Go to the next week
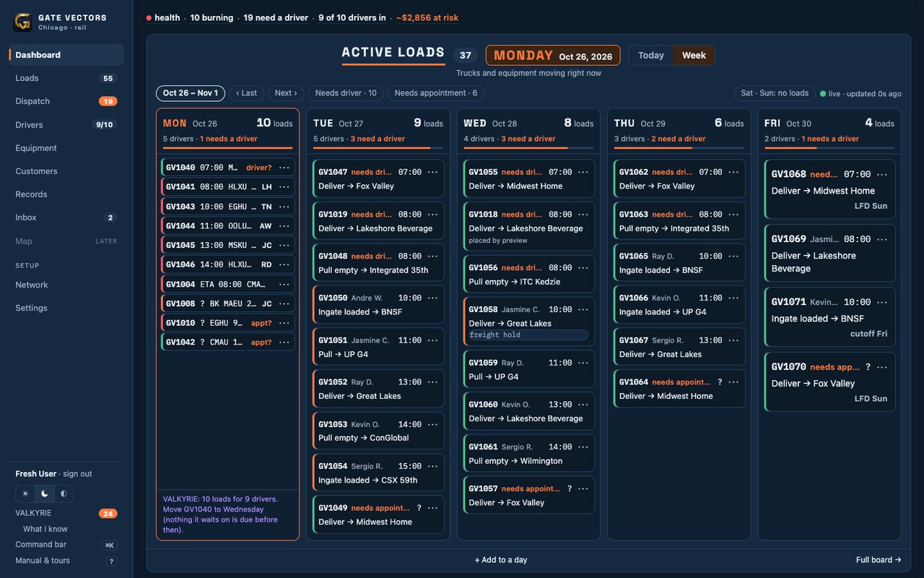Image resolution: width=924 pixels, height=578 pixels. [286, 93]
